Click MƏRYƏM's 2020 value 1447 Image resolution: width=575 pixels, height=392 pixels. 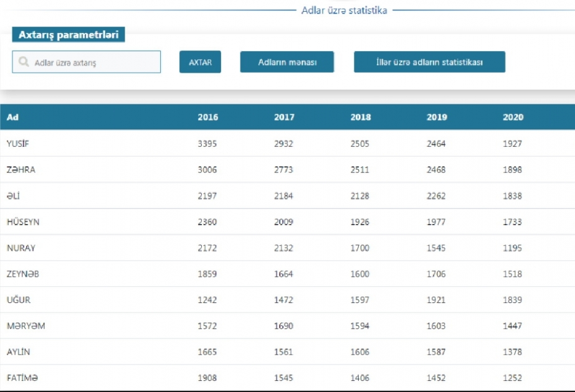pyautogui.click(x=512, y=325)
